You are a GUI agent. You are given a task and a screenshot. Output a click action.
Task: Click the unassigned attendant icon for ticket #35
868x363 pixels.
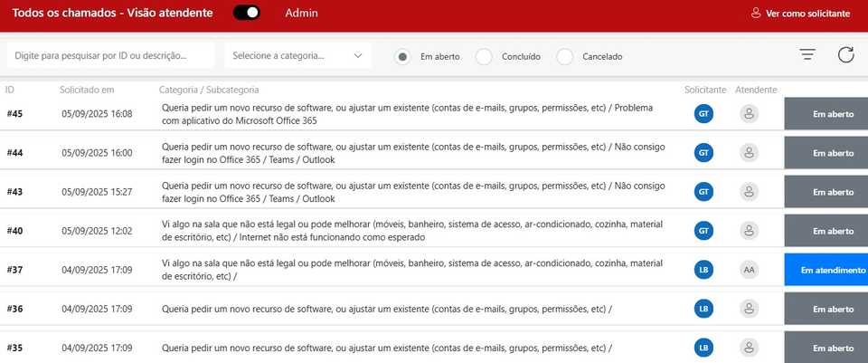[749, 348]
